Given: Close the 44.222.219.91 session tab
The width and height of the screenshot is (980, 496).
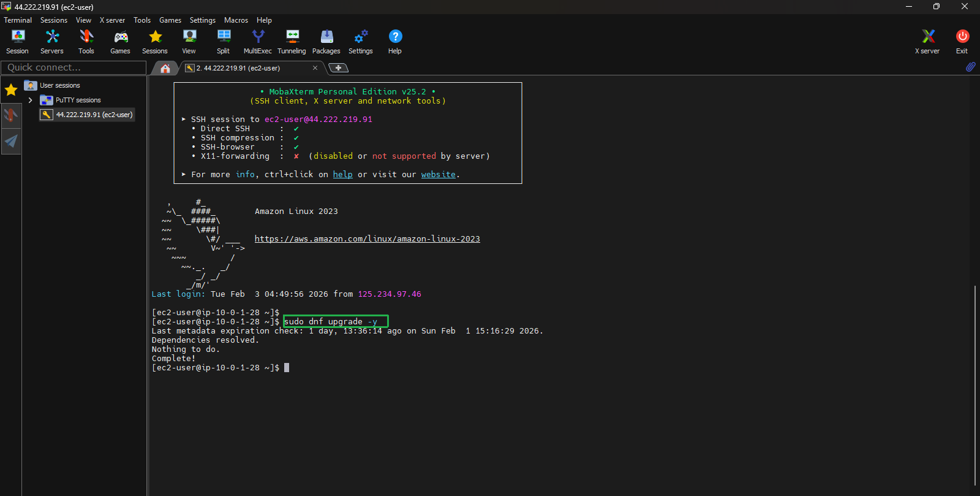Looking at the screenshot, I should pyautogui.click(x=315, y=68).
